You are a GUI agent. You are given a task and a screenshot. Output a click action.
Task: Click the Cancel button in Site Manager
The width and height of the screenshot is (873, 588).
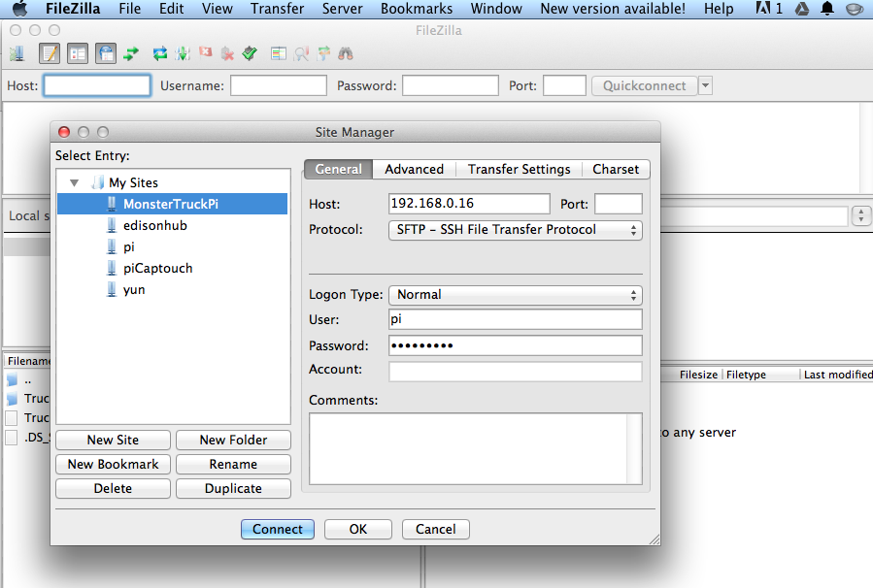435,529
